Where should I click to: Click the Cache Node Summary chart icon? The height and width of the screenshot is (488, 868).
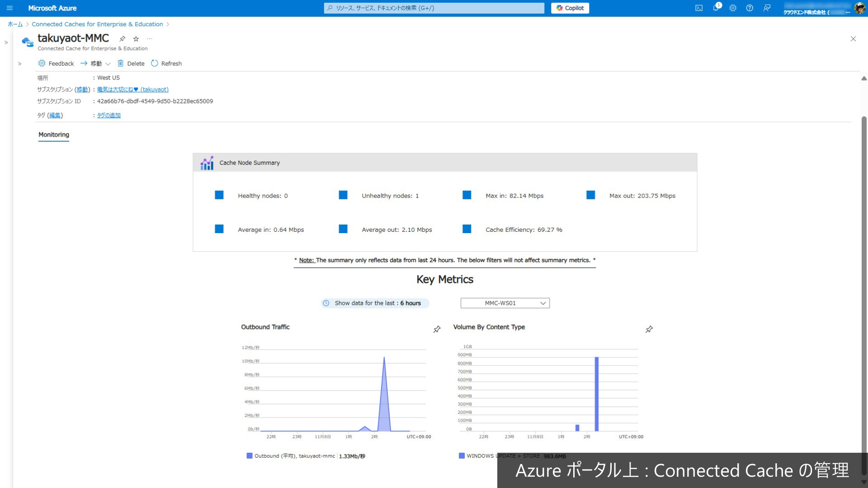(207, 163)
